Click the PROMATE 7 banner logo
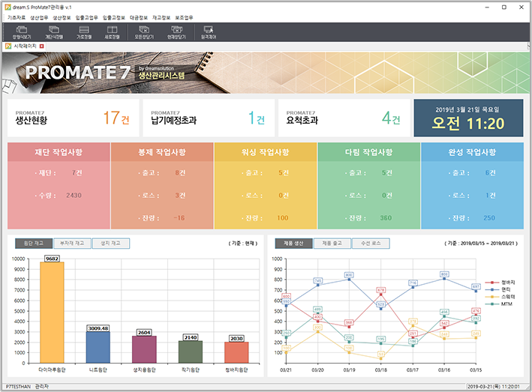The image size is (532, 392). click(x=78, y=72)
